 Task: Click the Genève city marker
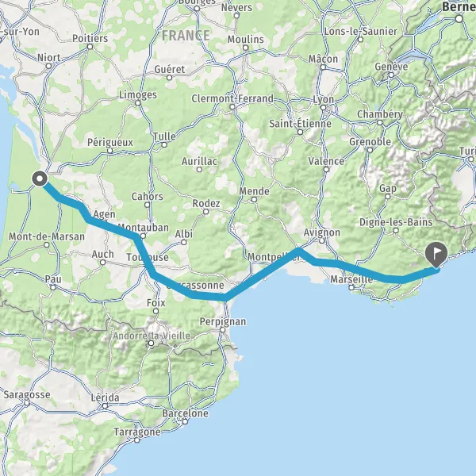coord(392,75)
